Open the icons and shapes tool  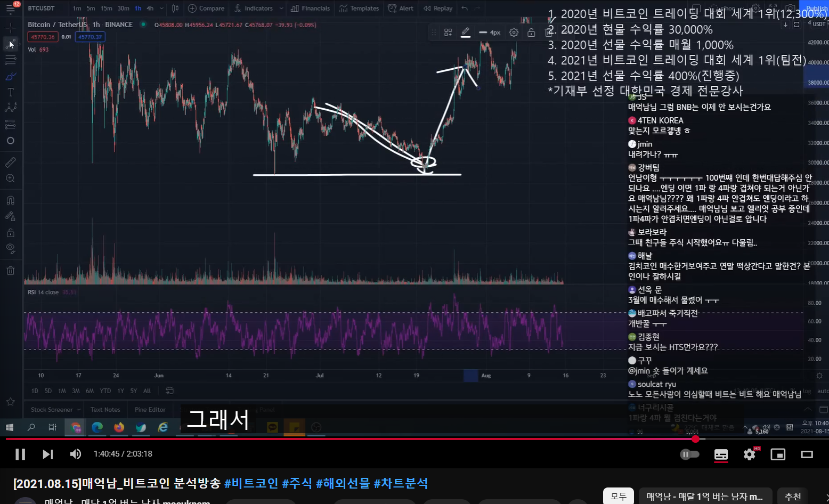click(10, 141)
